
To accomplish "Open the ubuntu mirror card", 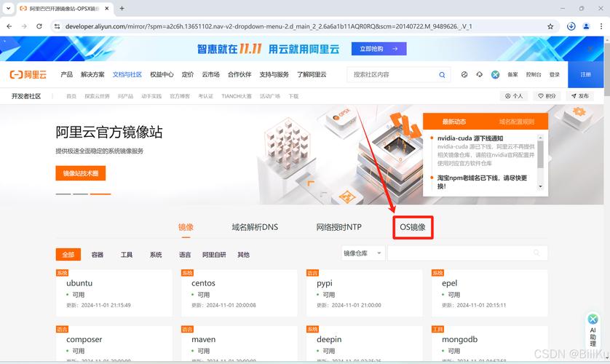I will pos(114,293).
